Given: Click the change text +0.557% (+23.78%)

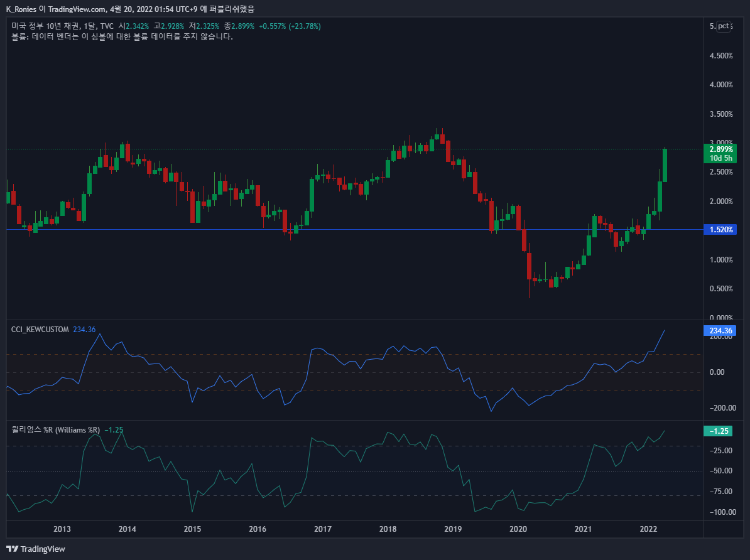Looking at the screenshot, I should coord(290,26).
